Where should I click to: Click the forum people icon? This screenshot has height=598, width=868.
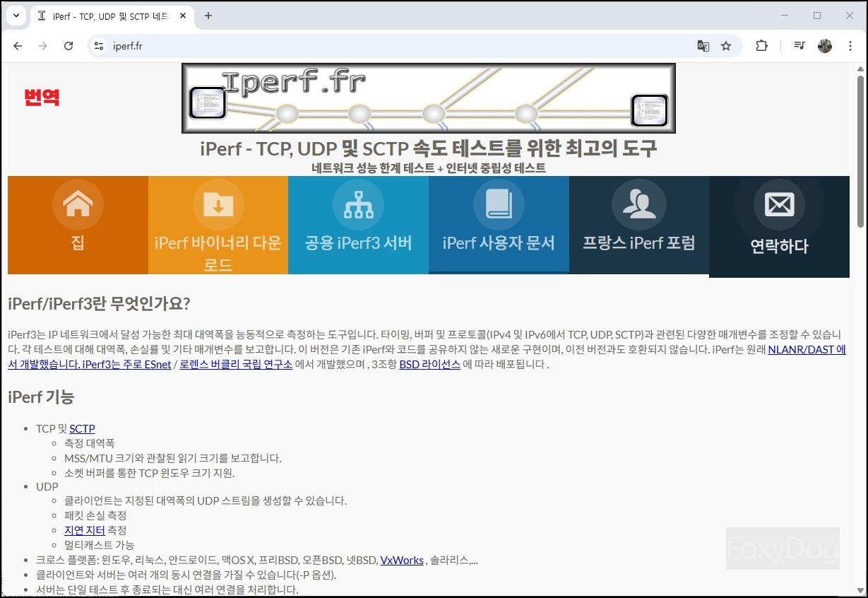pyautogui.click(x=639, y=204)
